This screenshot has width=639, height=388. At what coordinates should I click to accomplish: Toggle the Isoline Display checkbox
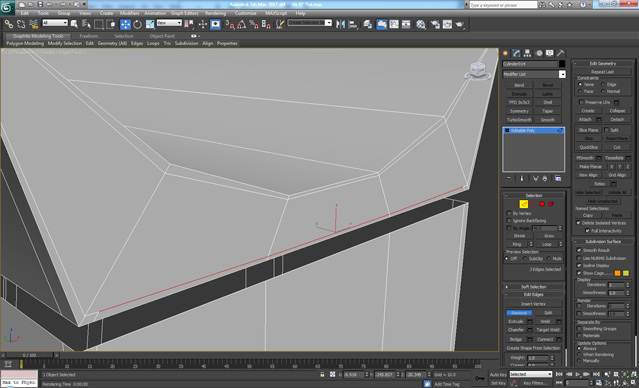pos(579,265)
